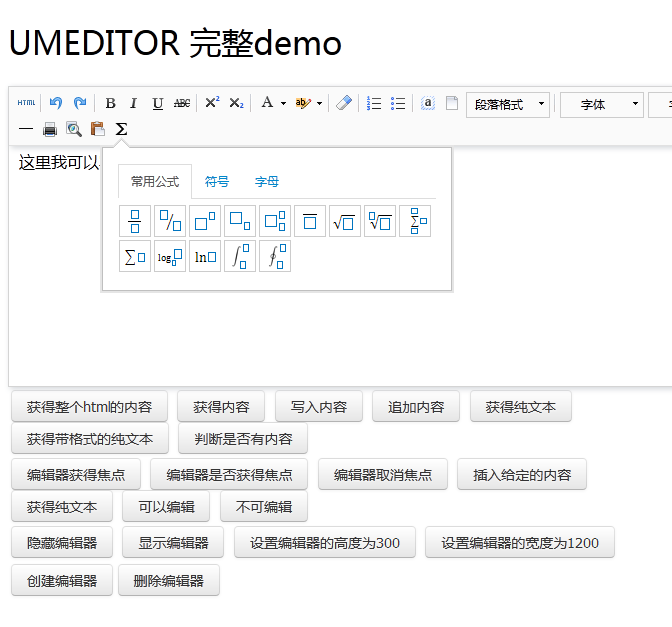Screen dimensions: 672x627
Task: Toggle HTML source view
Action: (26, 103)
